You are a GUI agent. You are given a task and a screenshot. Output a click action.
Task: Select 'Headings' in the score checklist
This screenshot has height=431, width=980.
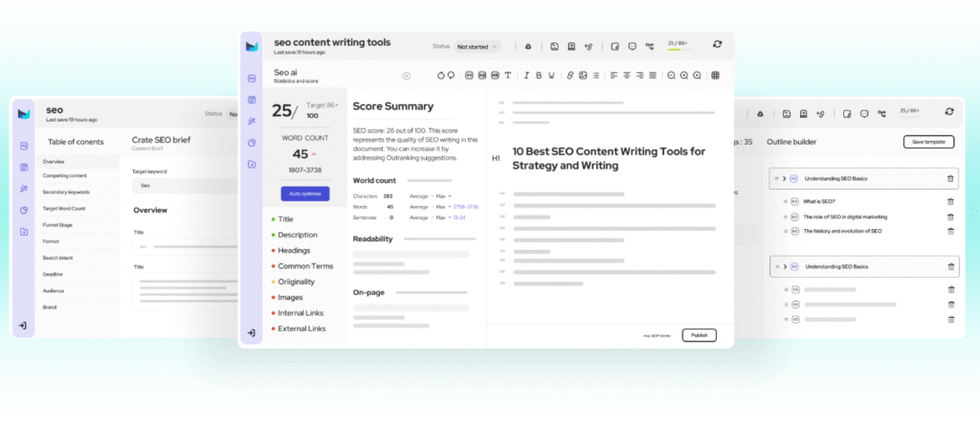294,250
